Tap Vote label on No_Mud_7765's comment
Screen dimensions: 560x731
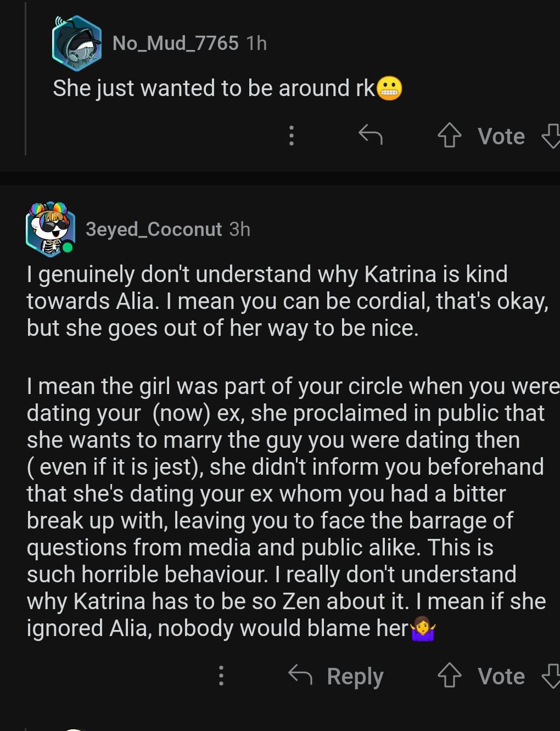coord(501,136)
